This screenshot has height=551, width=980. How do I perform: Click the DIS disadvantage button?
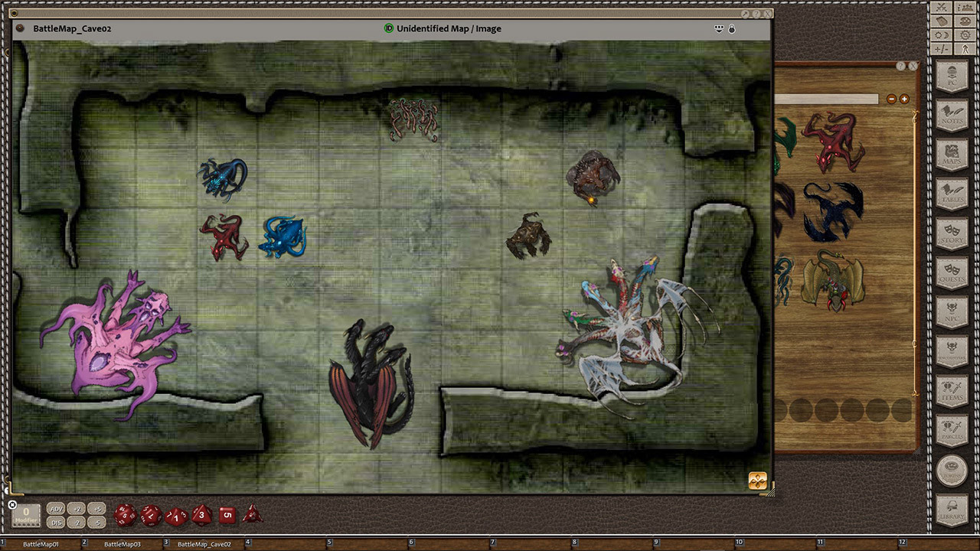pos(55,522)
